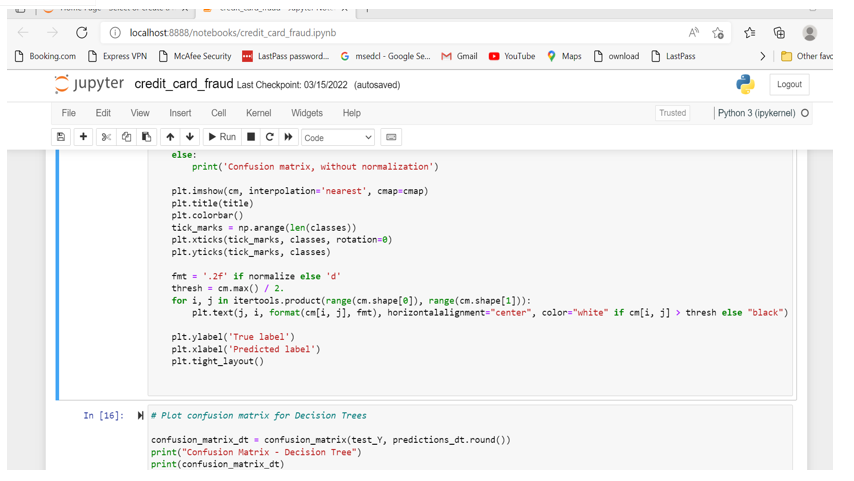This screenshot has width=854, height=481.
Task: Open the Code cell type dropdown
Action: pyautogui.click(x=337, y=137)
